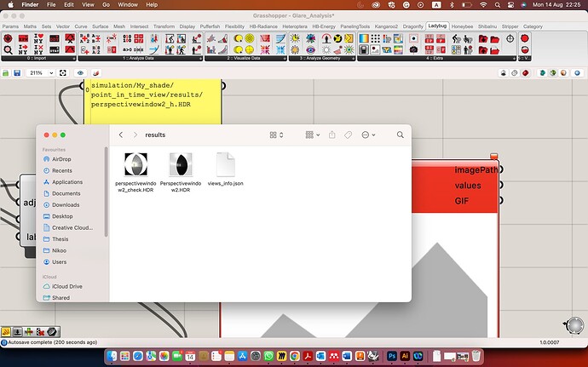Click the red Ladybug download icon in the Import panel
588x367 pixels.
[8, 38]
